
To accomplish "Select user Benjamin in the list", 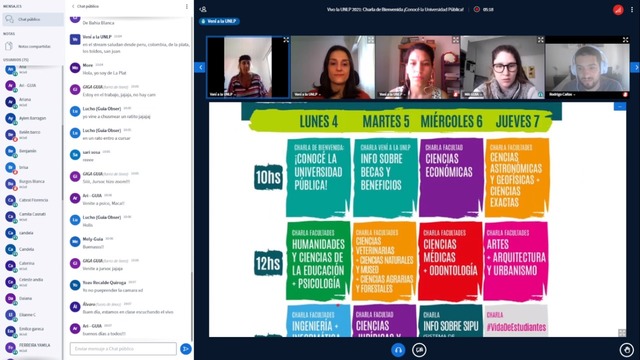I will [32, 151].
